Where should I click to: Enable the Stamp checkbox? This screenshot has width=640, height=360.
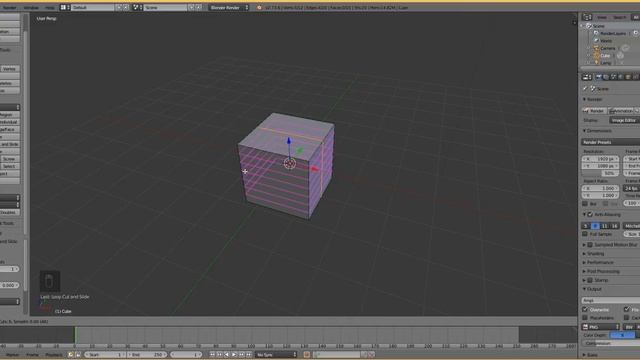590,280
